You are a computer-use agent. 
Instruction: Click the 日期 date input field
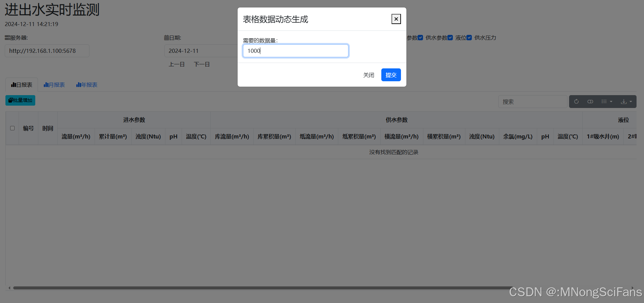[x=201, y=51]
